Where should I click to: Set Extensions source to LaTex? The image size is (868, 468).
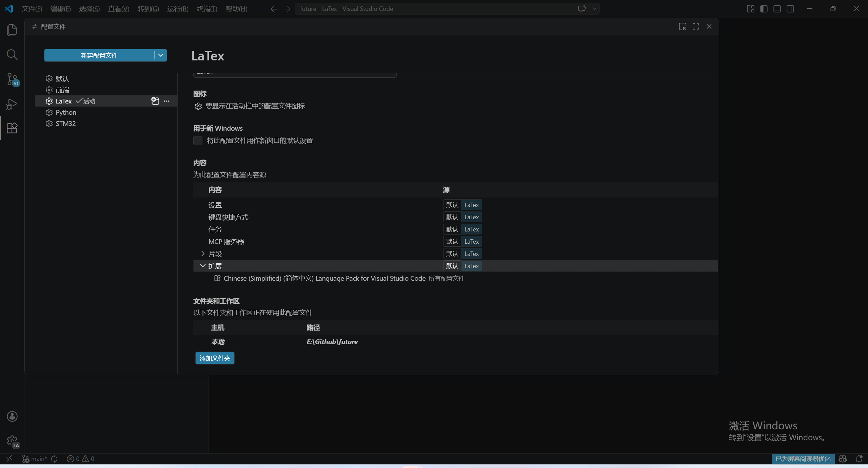click(471, 266)
